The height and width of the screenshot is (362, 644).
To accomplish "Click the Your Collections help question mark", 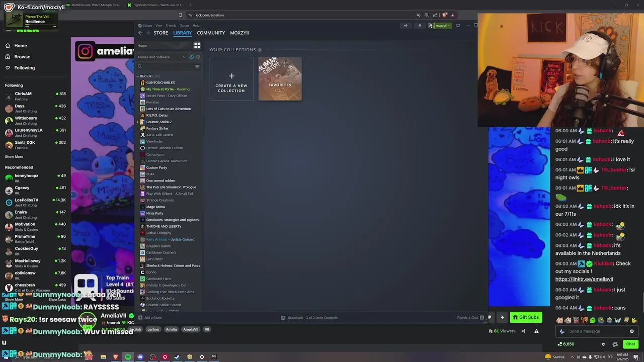I will click(x=260, y=50).
